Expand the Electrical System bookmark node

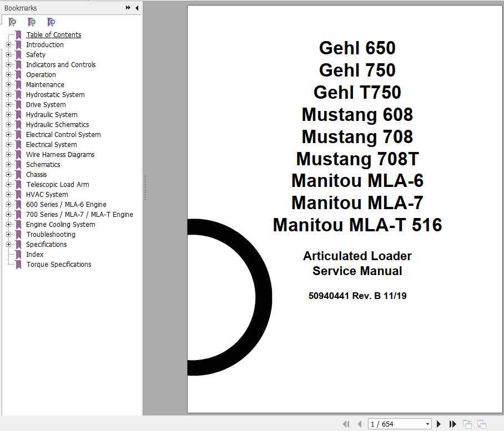[x=9, y=145]
